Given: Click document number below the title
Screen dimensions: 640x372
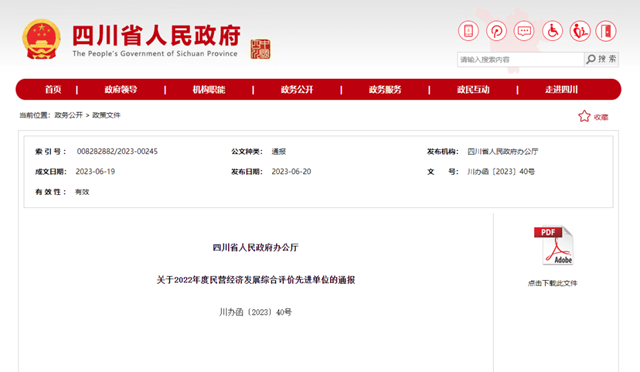Looking at the screenshot, I should 256,312.
